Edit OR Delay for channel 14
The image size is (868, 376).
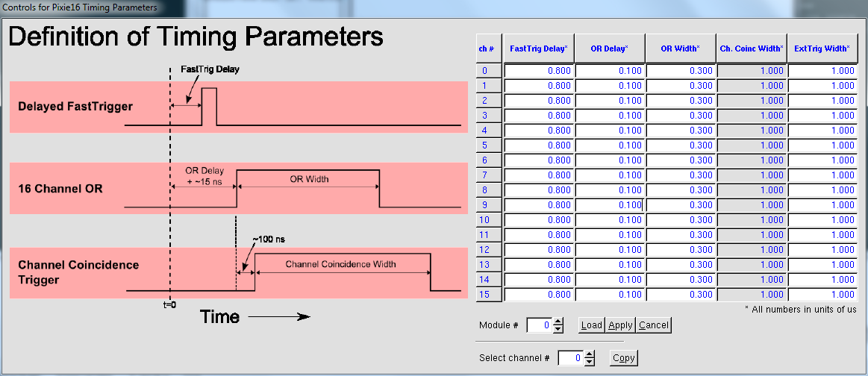(x=610, y=280)
